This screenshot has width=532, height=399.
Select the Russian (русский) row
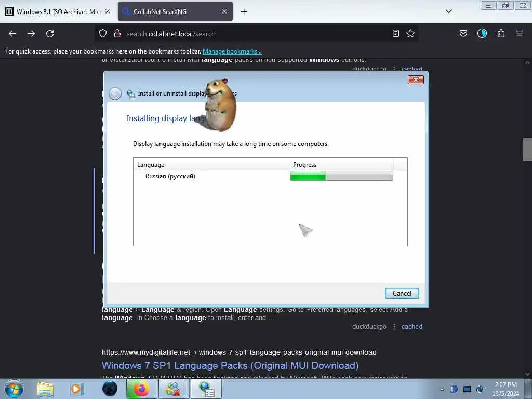263,176
